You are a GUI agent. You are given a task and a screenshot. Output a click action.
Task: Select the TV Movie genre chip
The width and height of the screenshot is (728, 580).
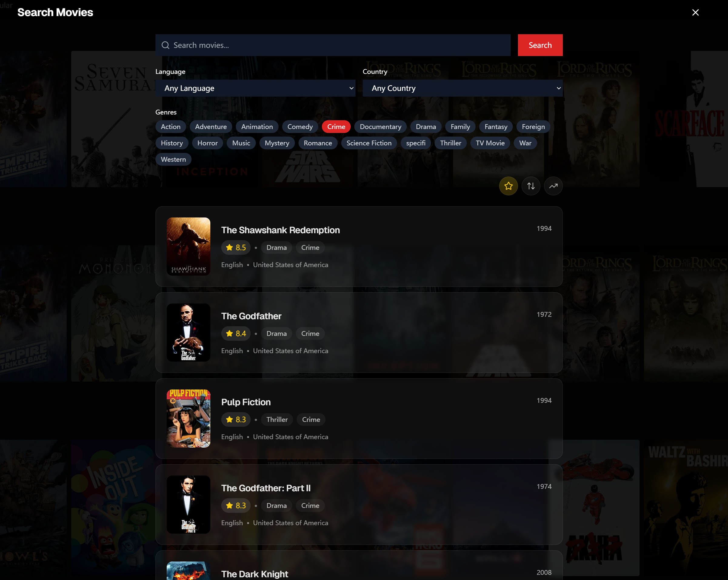coord(490,143)
